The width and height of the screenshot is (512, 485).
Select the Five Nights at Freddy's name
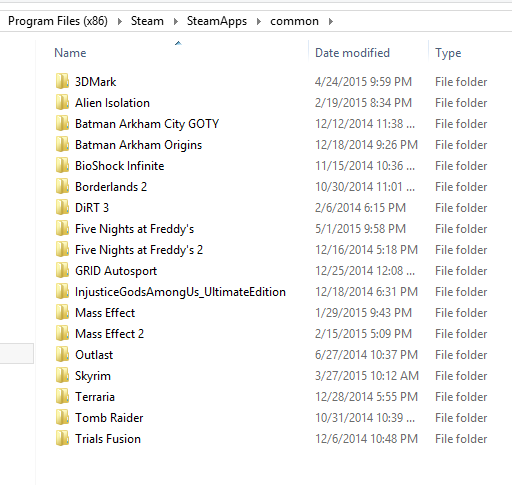click(x=134, y=229)
